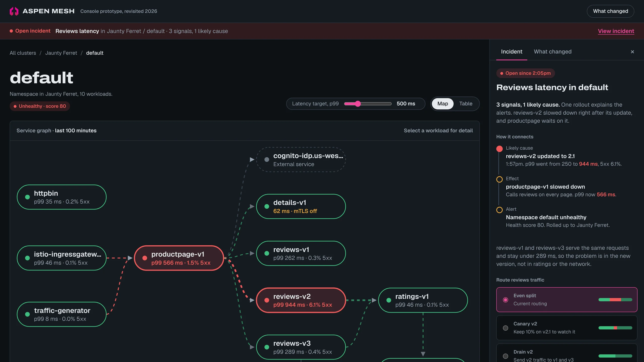Screen dimensions: 644x362
Task: Select the Canary v2 routing radio
Action: coord(505,328)
